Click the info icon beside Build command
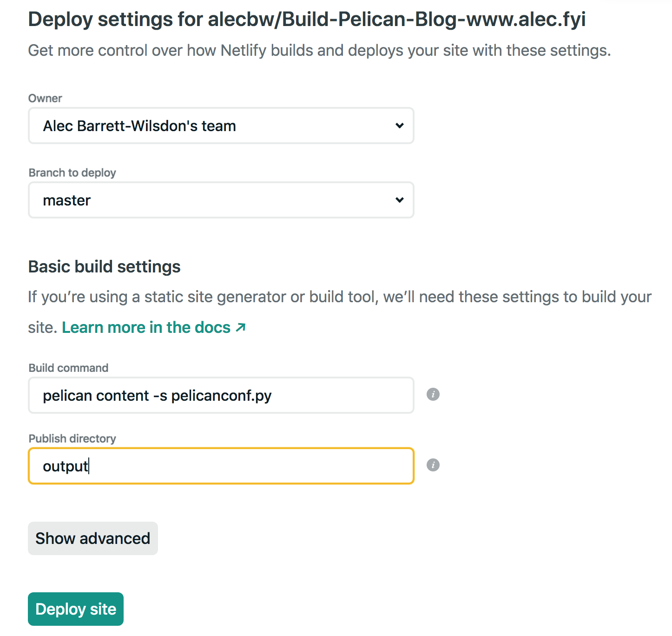The width and height of the screenshot is (672, 636). click(x=433, y=395)
